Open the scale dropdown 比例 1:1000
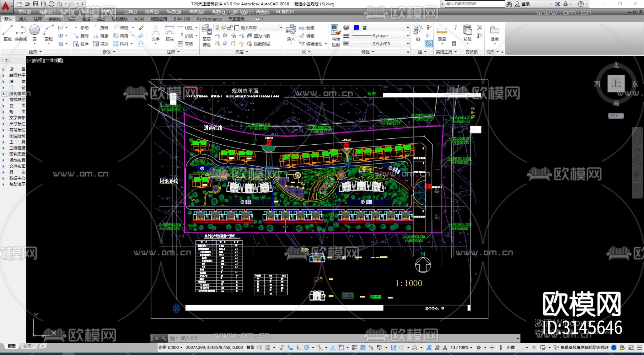The width and height of the screenshot is (644, 355). tap(170, 347)
